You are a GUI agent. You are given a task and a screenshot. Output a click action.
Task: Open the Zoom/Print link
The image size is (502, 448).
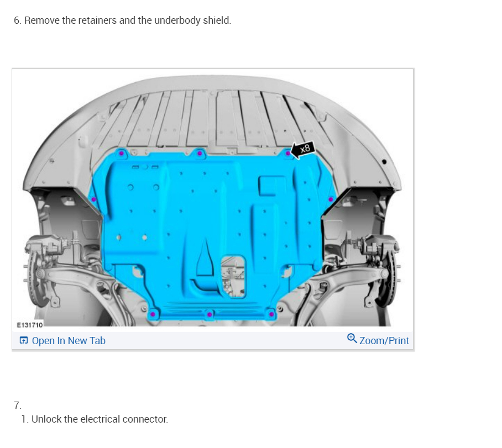[384, 340]
